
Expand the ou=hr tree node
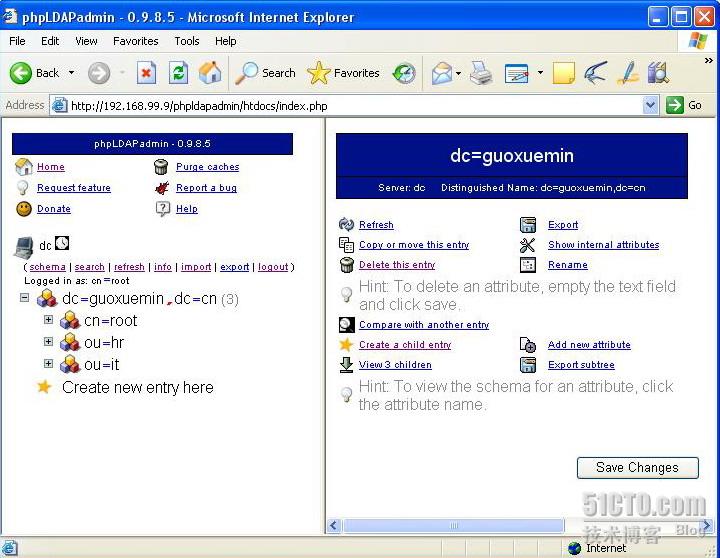pos(48,342)
